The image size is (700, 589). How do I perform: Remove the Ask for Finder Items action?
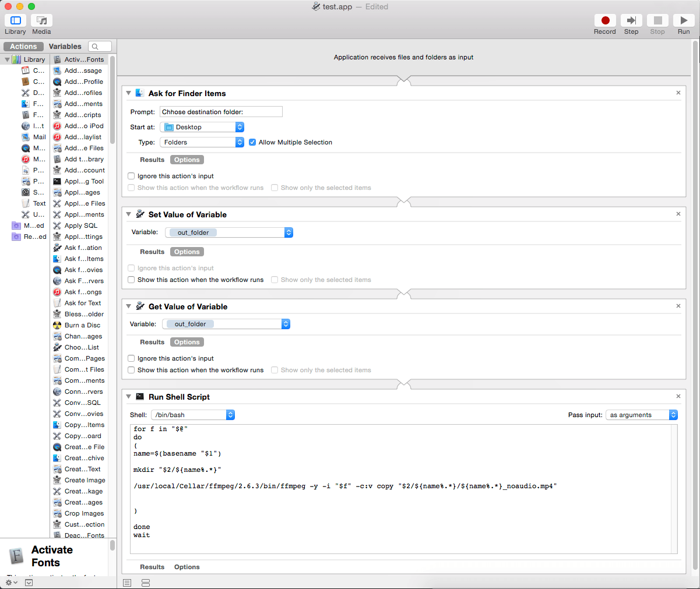(678, 93)
